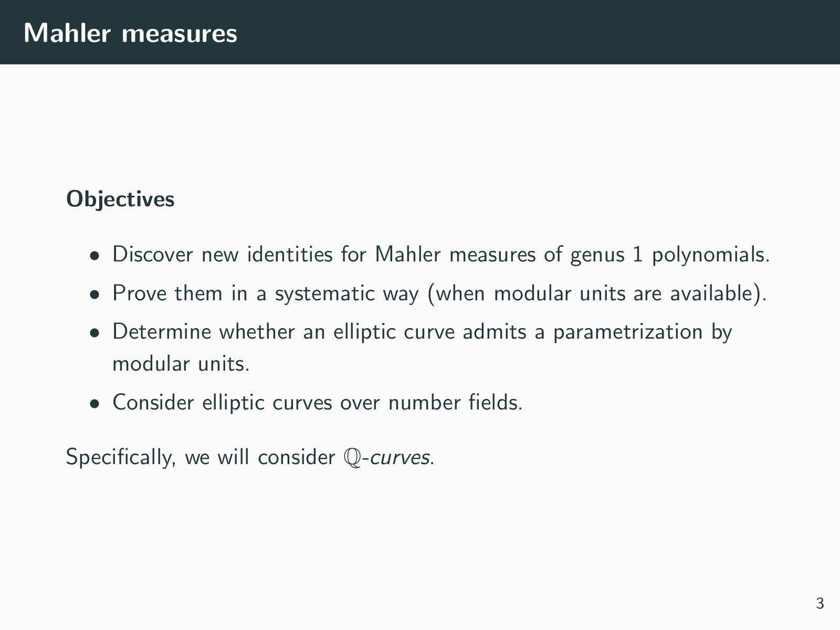Click the word "Discover" in first bullet
The height and width of the screenshot is (630, 840).
pos(153,255)
